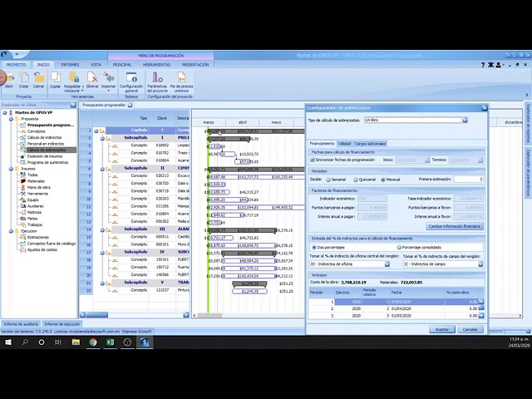Click the Cancelar button
The height and width of the screenshot is (399, 532).
[x=470, y=329]
